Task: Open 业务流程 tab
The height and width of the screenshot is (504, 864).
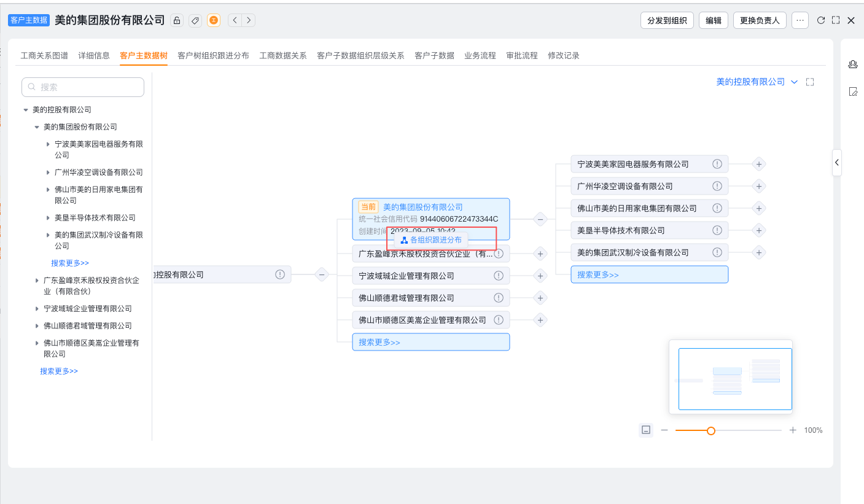Action: pos(480,55)
